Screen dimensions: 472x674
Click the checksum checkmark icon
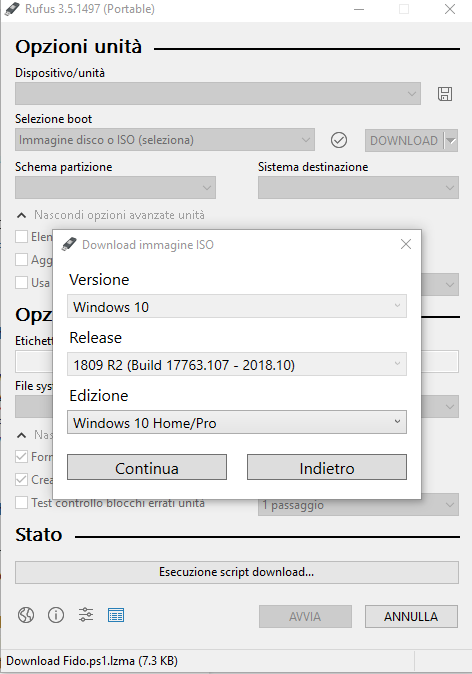[x=339, y=140]
